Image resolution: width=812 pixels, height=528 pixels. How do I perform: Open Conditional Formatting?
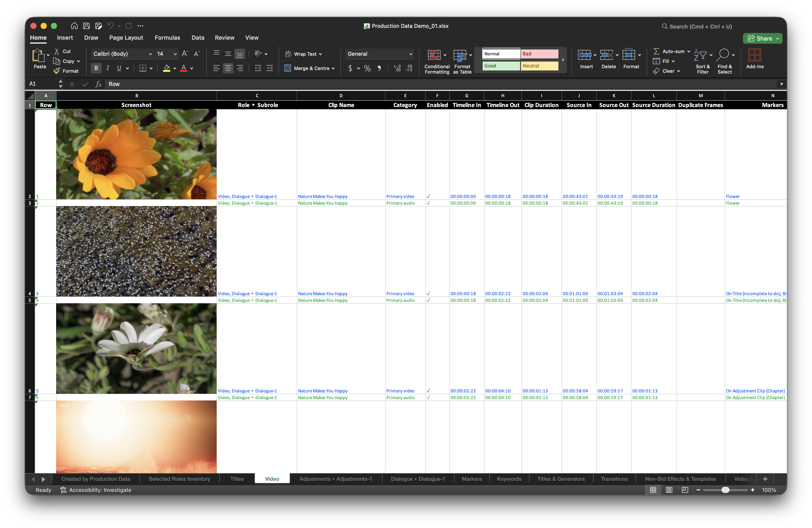[x=437, y=62]
